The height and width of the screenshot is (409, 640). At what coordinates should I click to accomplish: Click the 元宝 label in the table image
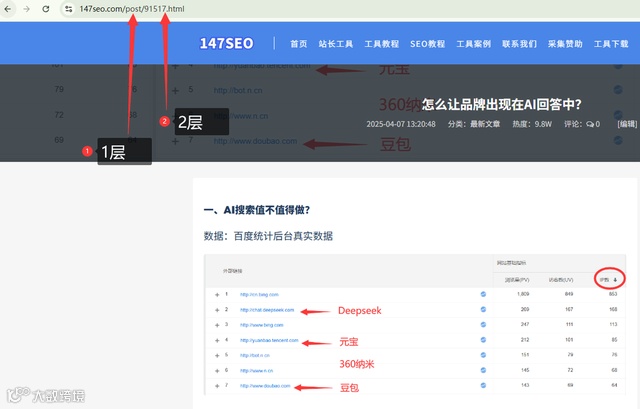click(349, 342)
